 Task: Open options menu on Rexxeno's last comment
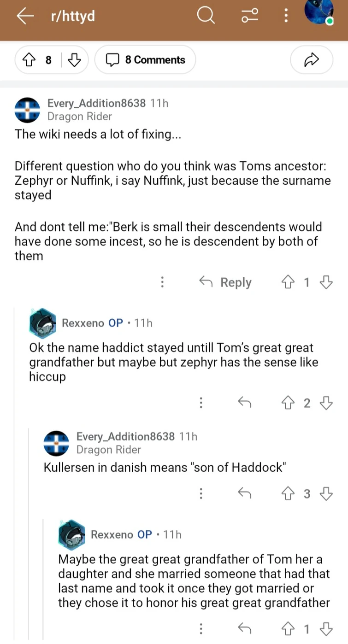coord(201,628)
